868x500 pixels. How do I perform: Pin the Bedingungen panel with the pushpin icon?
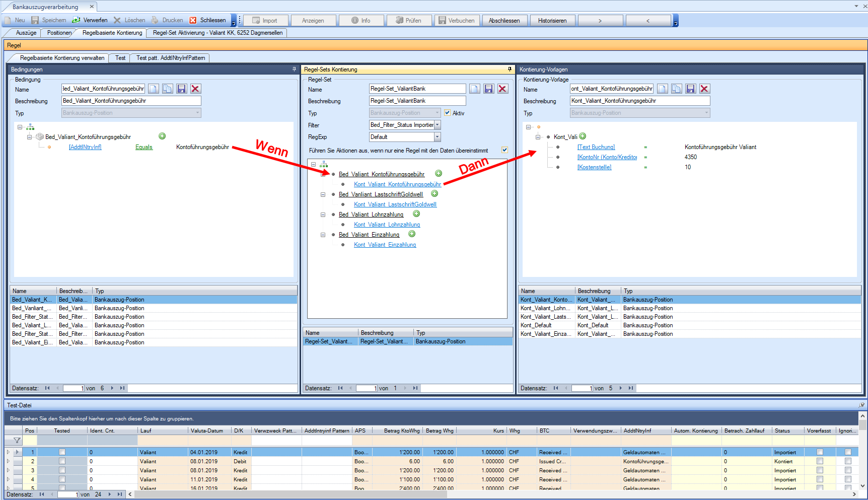click(x=294, y=69)
